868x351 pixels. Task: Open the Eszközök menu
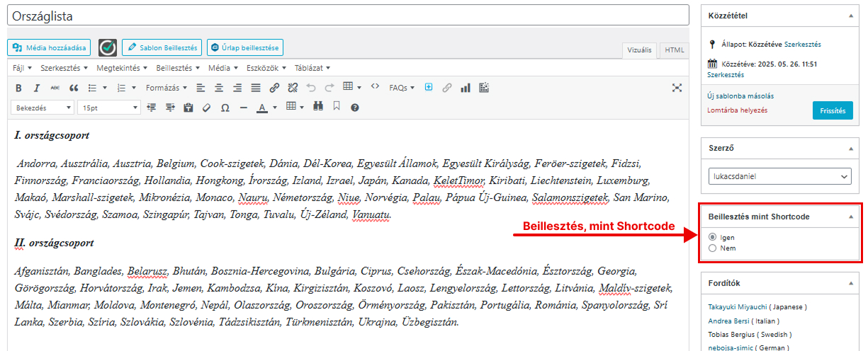(x=266, y=68)
